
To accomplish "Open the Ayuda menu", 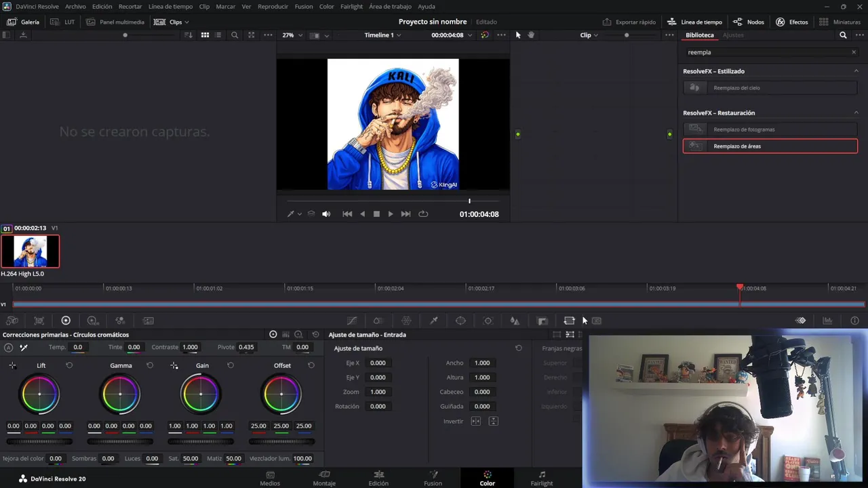I will coord(427,6).
